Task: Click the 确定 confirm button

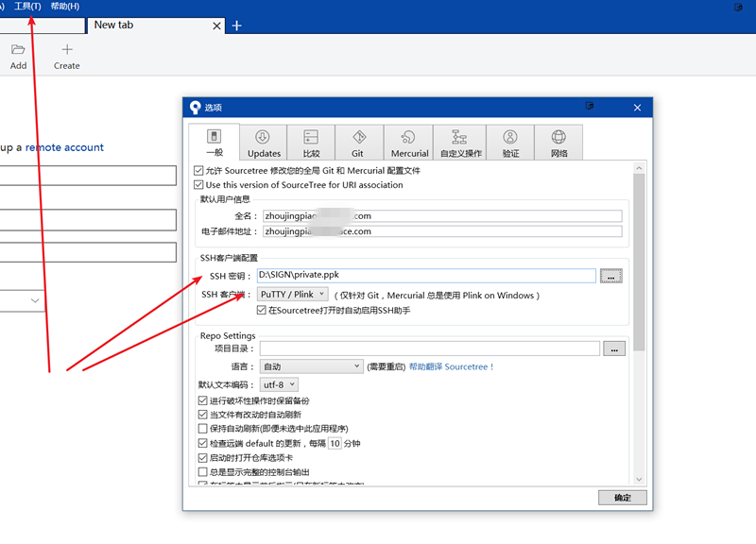Action: pyautogui.click(x=623, y=498)
